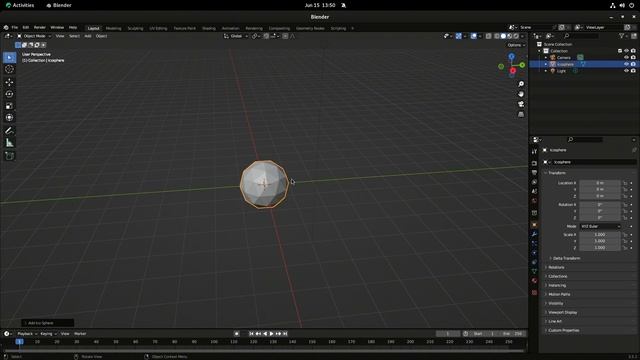This screenshot has height=360, width=640.
Task: Click the zoom magnifier viewport gizmo
Action: pos(521,84)
